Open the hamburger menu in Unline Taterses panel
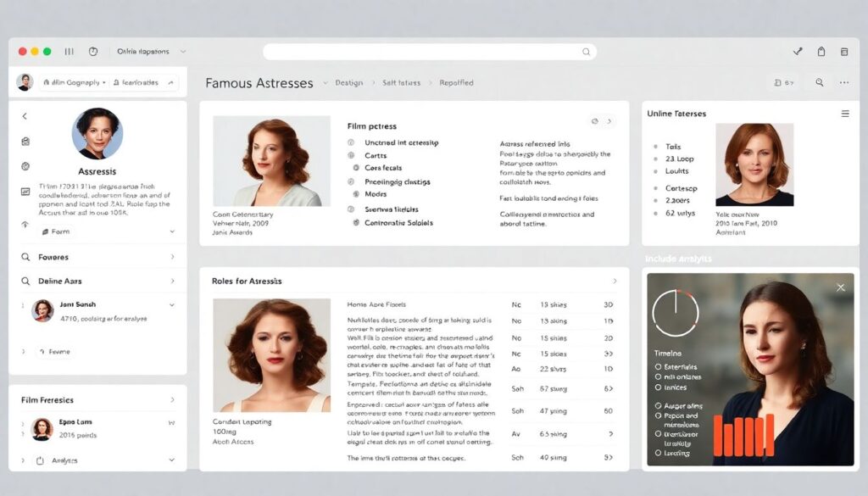Screen dimensions: 868x496 844,114
